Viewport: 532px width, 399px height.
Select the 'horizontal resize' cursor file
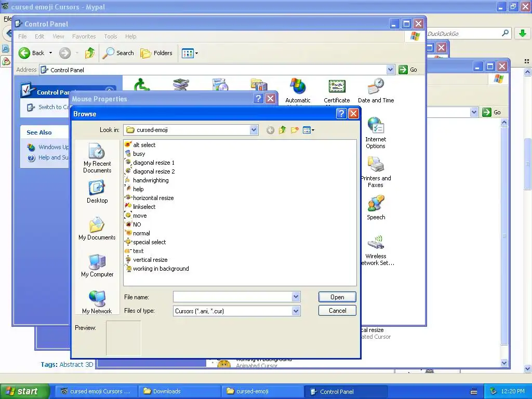click(149, 198)
